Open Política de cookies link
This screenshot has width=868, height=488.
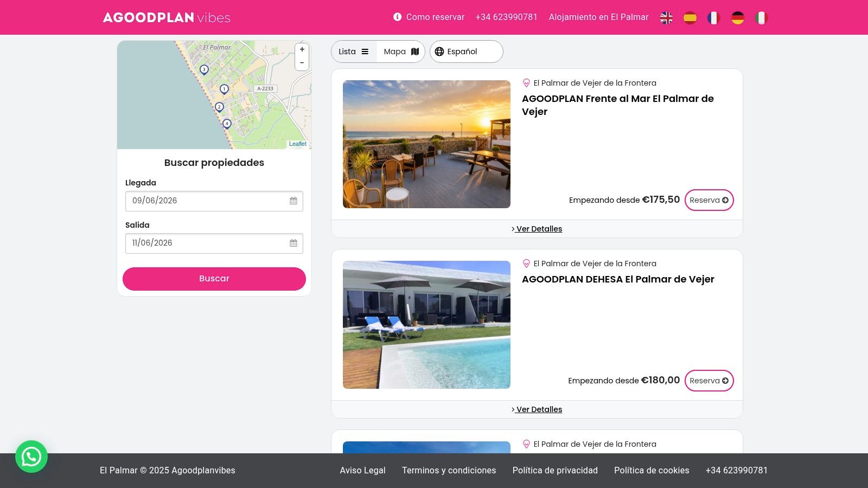pyautogui.click(x=652, y=471)
